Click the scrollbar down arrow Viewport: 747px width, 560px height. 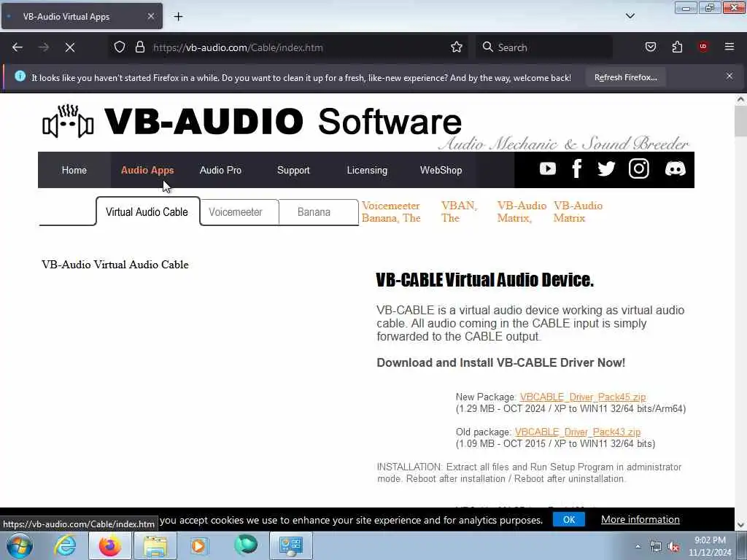click(740, 525)
